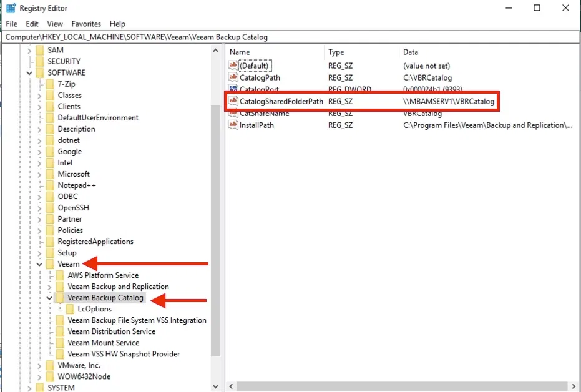Click the string icon next to CatalogPath
The height and width of the screenshot is (392, 581).
pos(233,77)
